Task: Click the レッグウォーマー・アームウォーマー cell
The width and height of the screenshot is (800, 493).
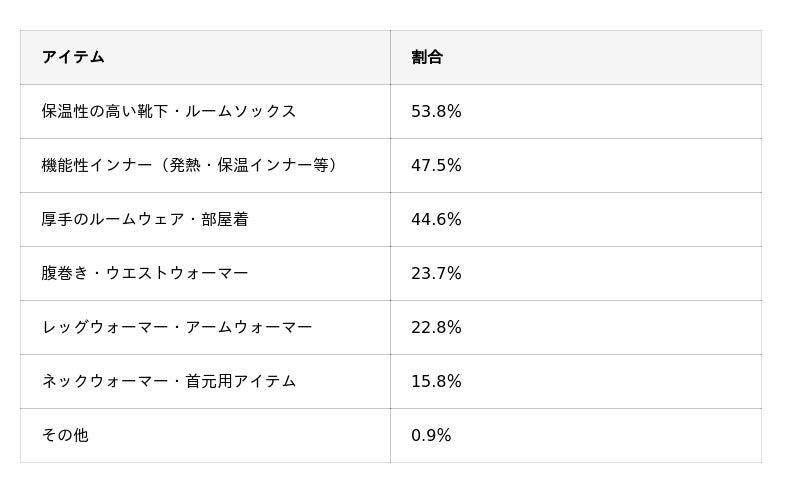Action: (x=205, y=327)
